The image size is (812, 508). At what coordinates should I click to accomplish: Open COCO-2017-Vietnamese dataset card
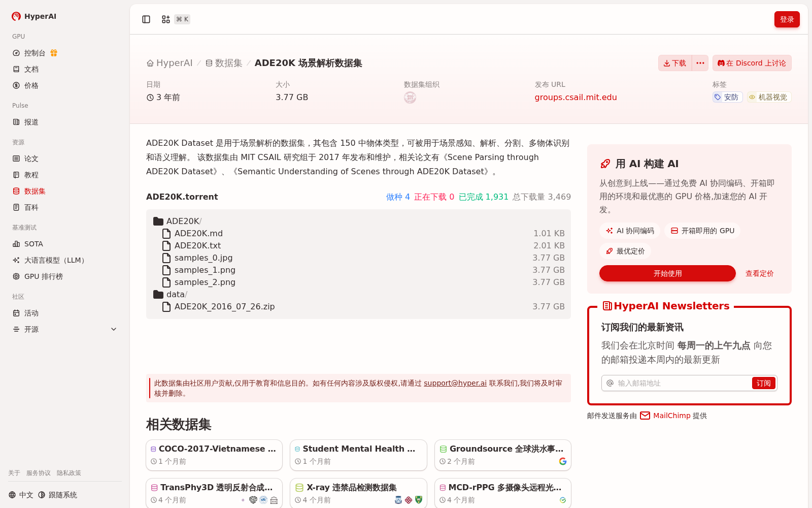pyautogui.click(x=214, y=455)
